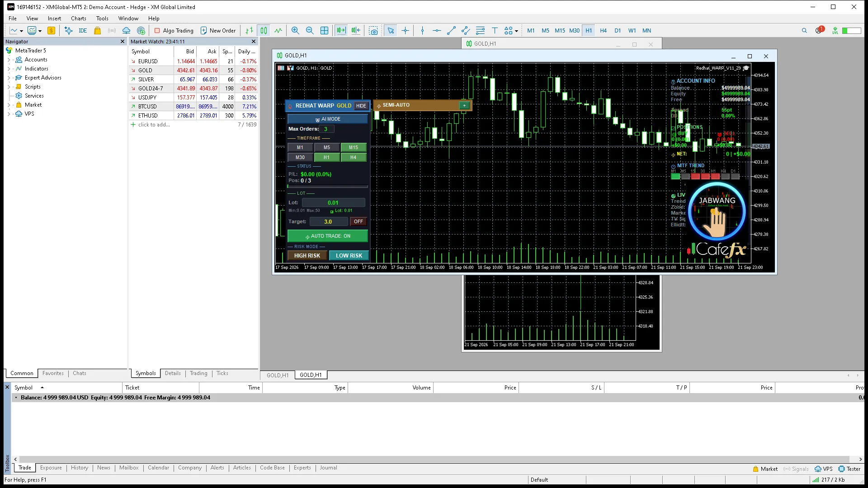868x488 pixels.
Task: Zoom out on the chart
Action: coord(310,31)
